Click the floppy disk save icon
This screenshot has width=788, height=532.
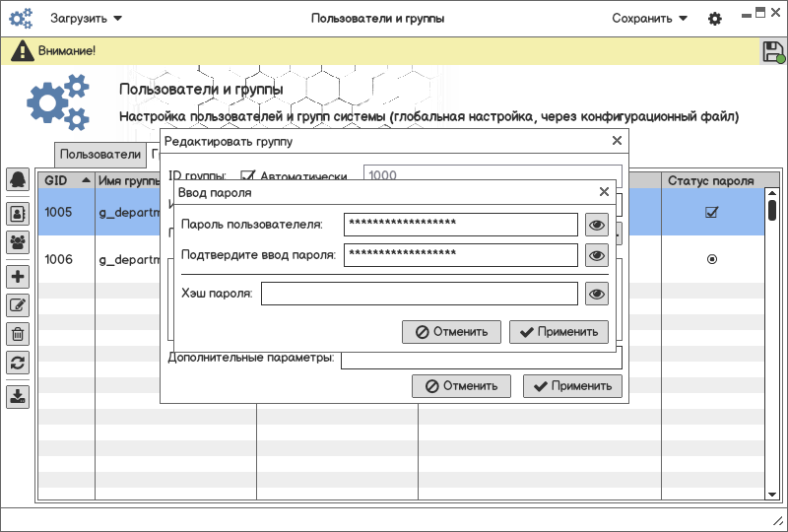(773, 51)
